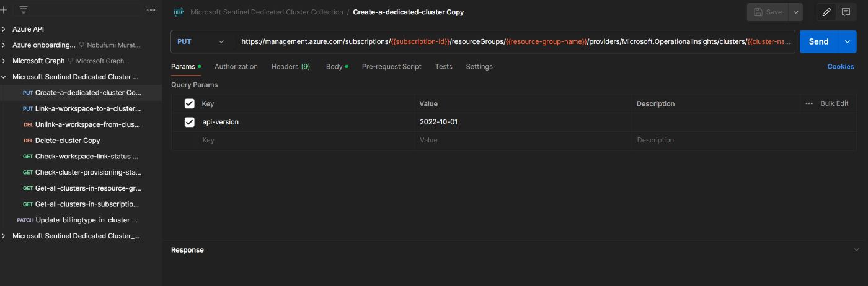868x286 pixels.
Task: Toggle the select-all checkbox in Key header
Action: click(x=190, y=103)
